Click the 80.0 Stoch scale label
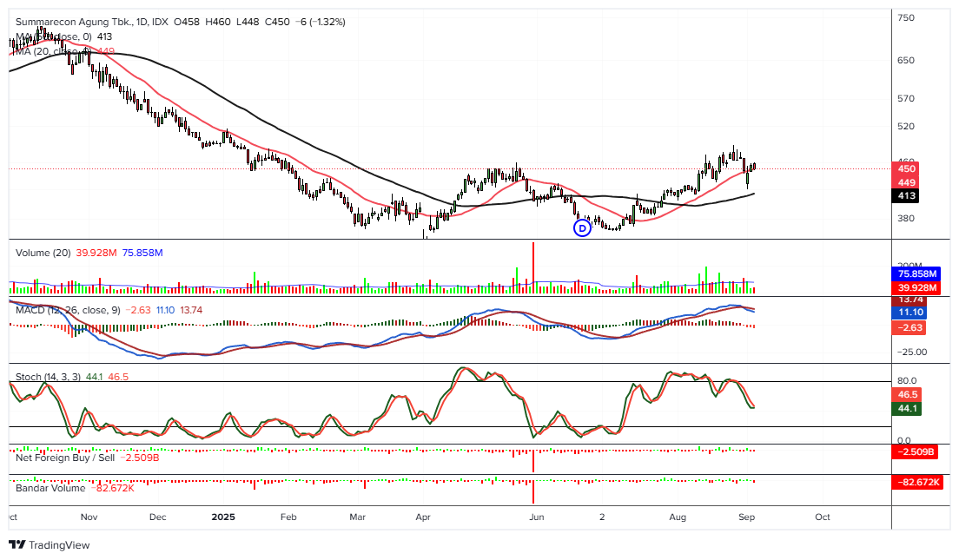 (907, 380)
